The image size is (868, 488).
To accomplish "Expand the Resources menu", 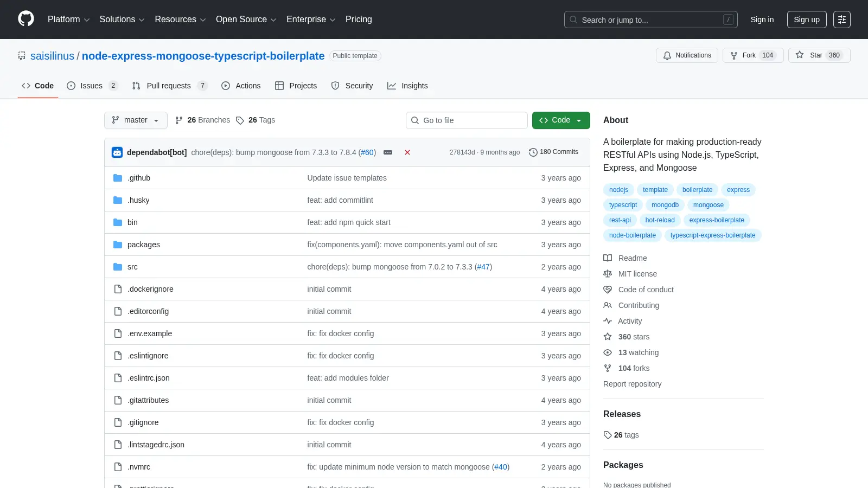I will coord(180,20).
